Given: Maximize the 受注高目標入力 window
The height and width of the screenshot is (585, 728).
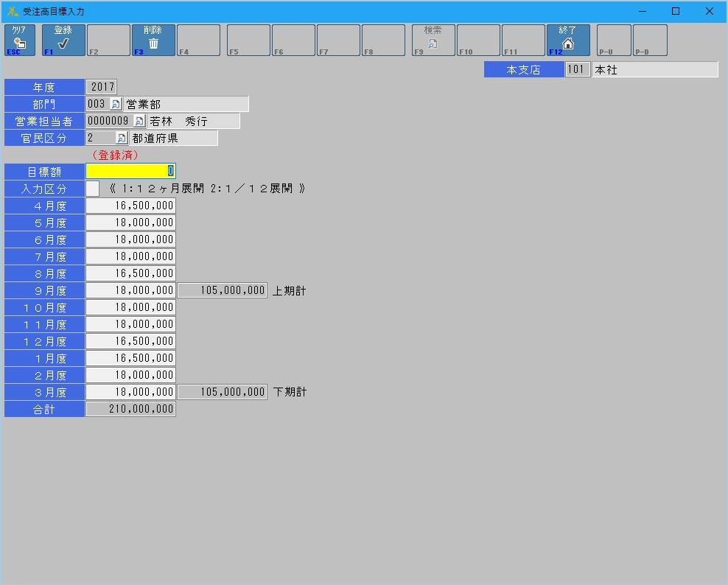Looking at the screenshot, I should [675, 11].
